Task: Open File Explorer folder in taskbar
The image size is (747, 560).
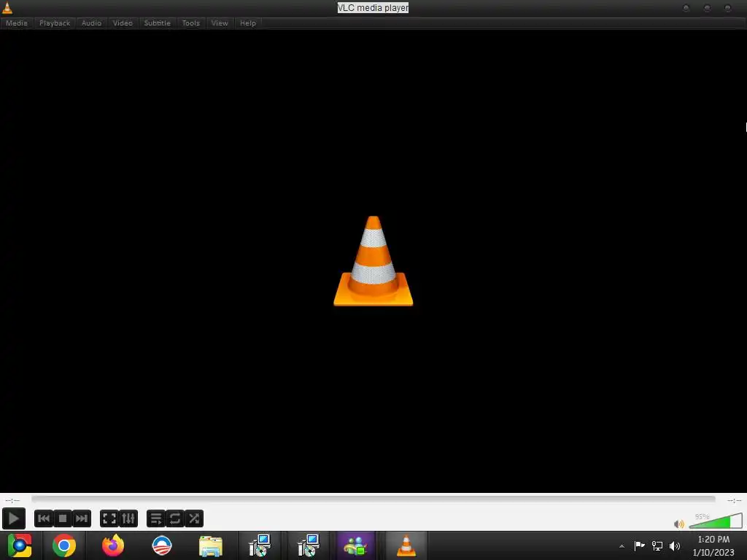Action: pos(211,546)
